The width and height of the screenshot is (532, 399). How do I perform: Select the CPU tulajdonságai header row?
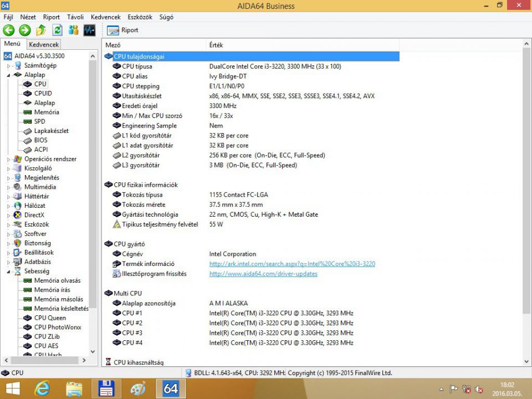click(x=252, y=57)
